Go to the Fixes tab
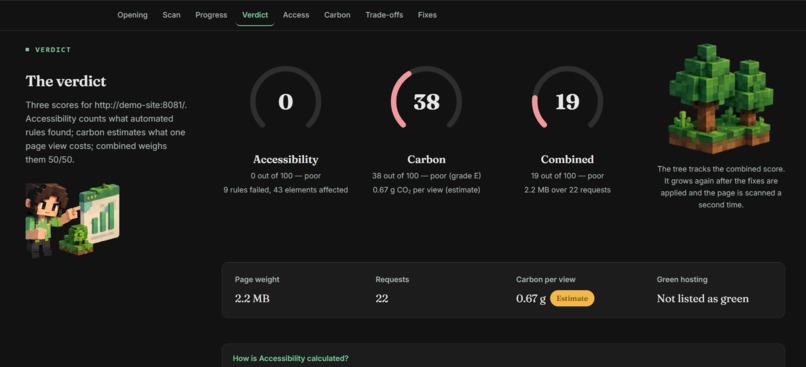 pyautogui.click(x=427, y=15)
